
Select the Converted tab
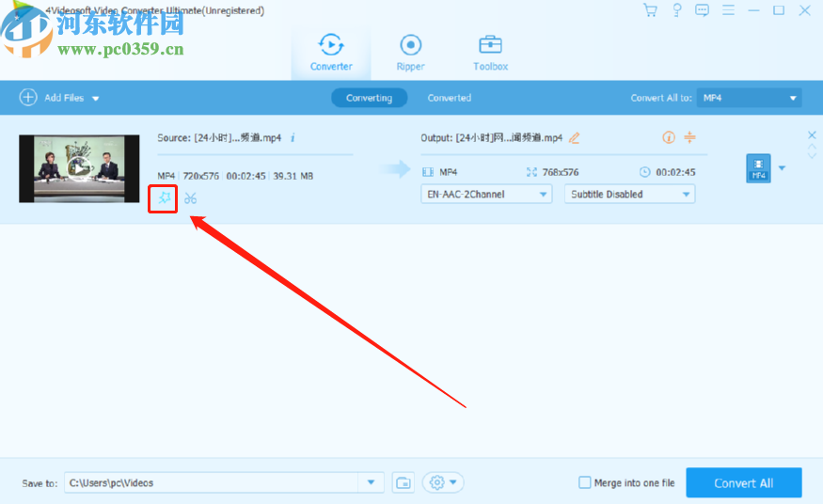[450, 98]
